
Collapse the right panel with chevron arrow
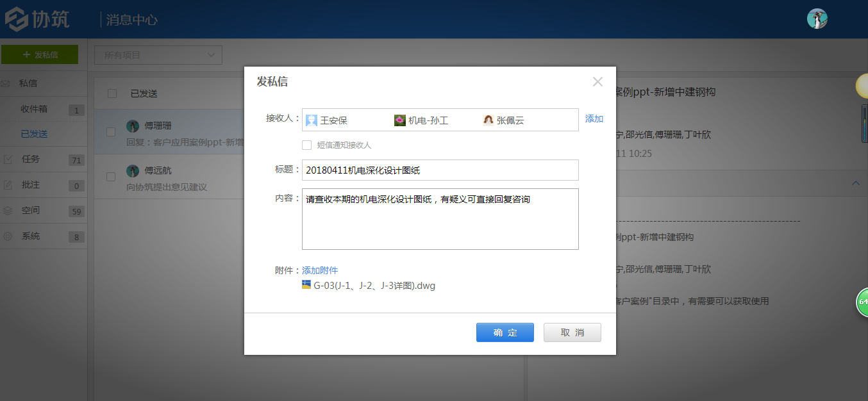(856, 183)
